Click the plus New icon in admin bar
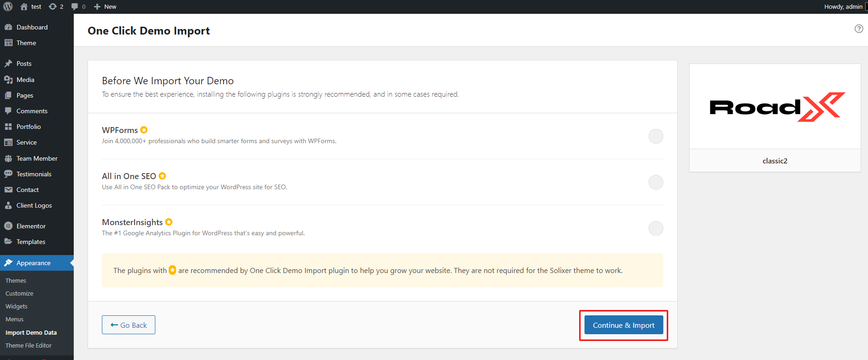This screenshot has height=360, width=868. [x=97, y=6]
